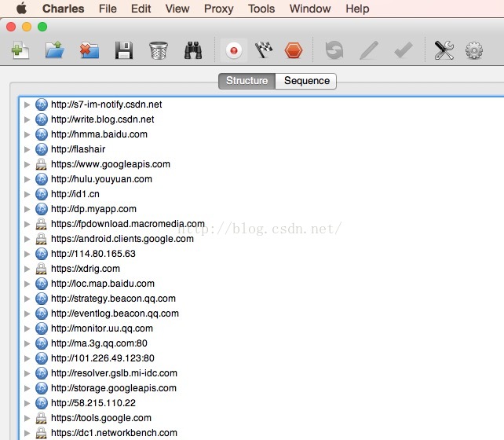Click the lock icon beside android.clients.google.com
Screen dimensions: 504x440
(41, 239)
